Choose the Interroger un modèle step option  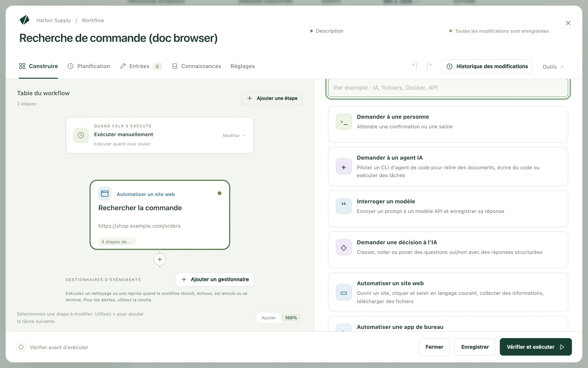448,209
